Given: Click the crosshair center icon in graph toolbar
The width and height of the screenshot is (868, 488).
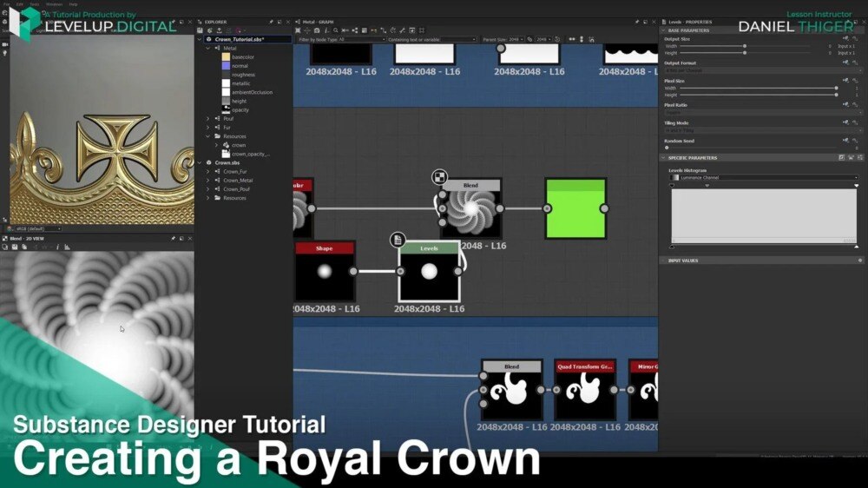Looking at the screenshot, I should [307, 30].
